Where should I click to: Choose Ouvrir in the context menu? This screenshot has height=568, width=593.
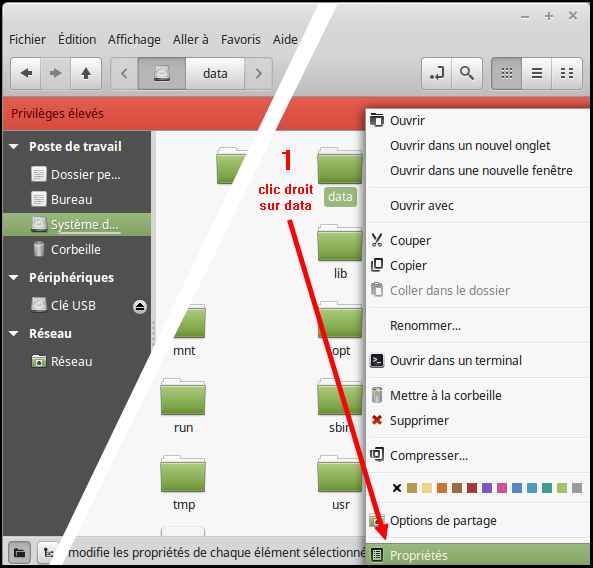478,121
